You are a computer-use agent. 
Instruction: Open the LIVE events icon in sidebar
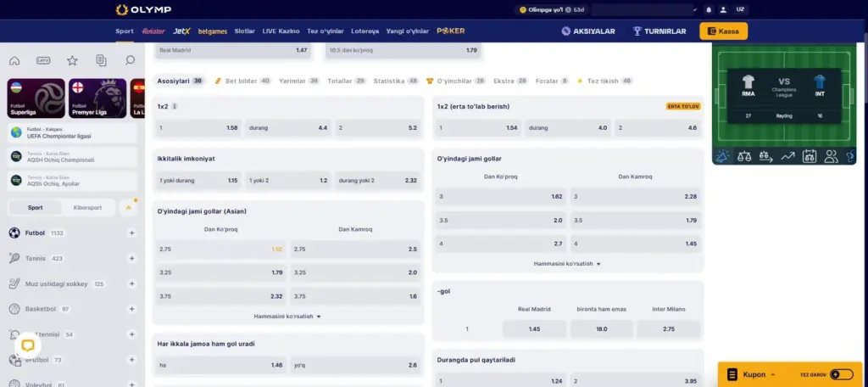tap(43, 60)
